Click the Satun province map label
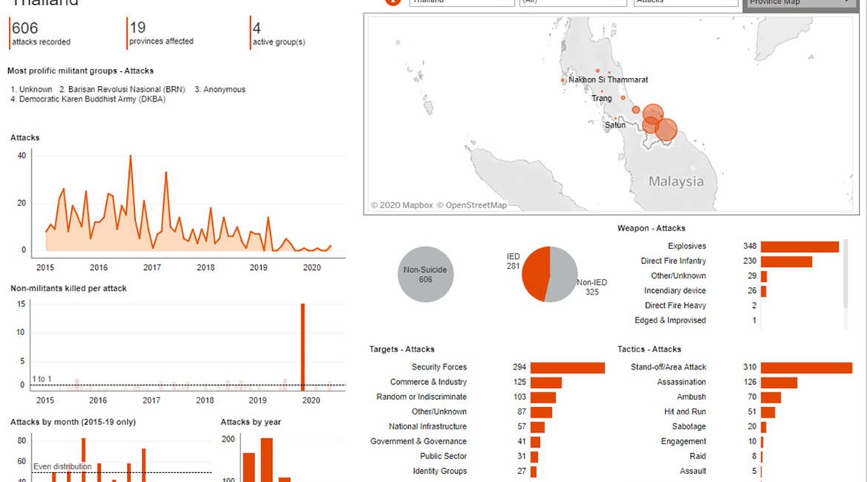 point(615,125)
